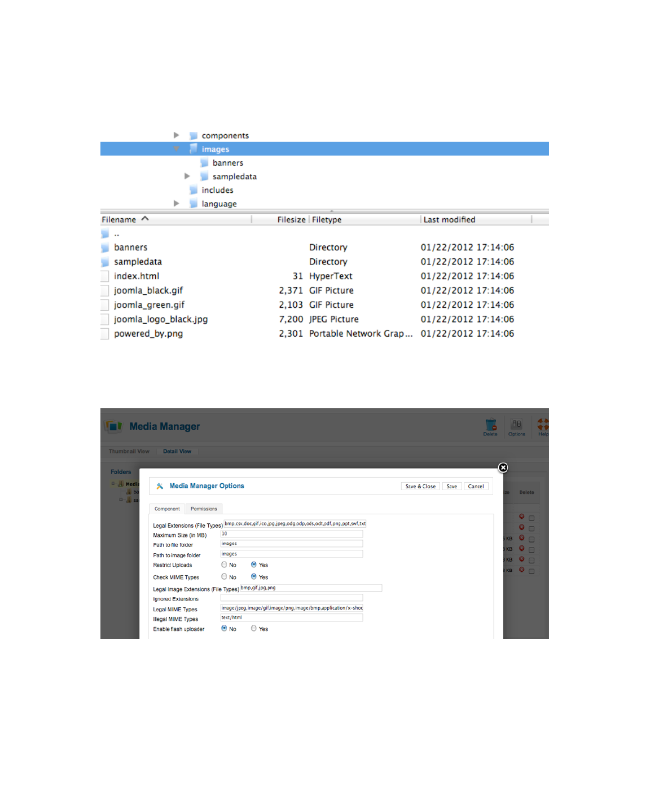Set Enable flash uploader to No
The image size is (650, 812).
(224, 628)
